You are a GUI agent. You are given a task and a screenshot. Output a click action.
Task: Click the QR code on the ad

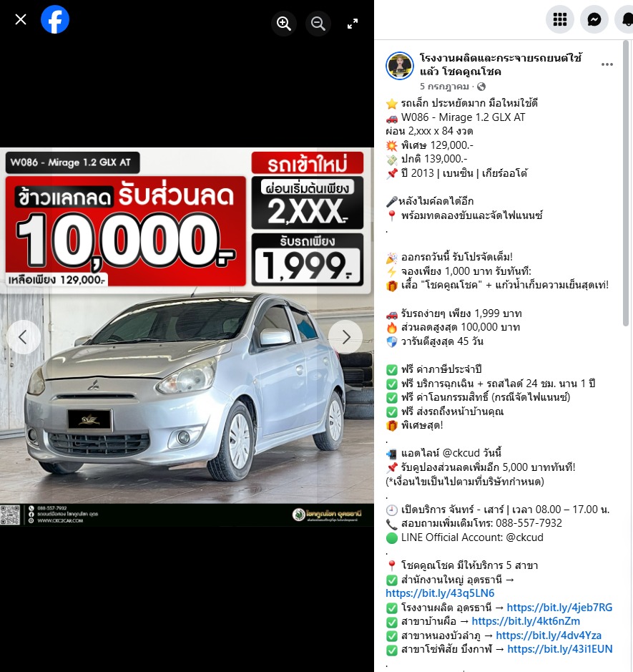point(10,515)
